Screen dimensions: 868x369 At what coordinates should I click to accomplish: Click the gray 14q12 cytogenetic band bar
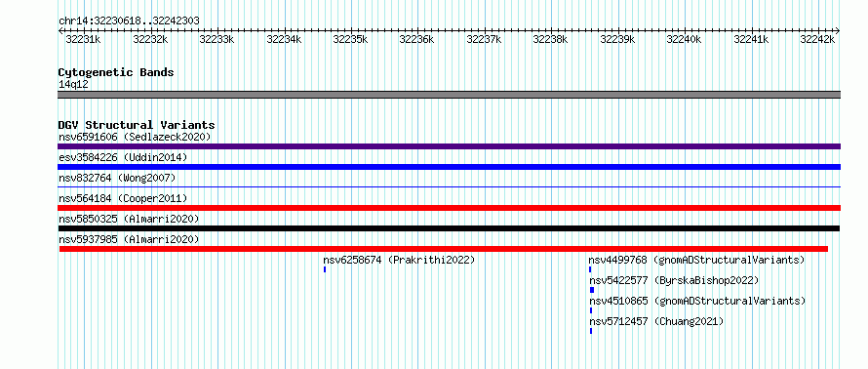pos(449,95)
